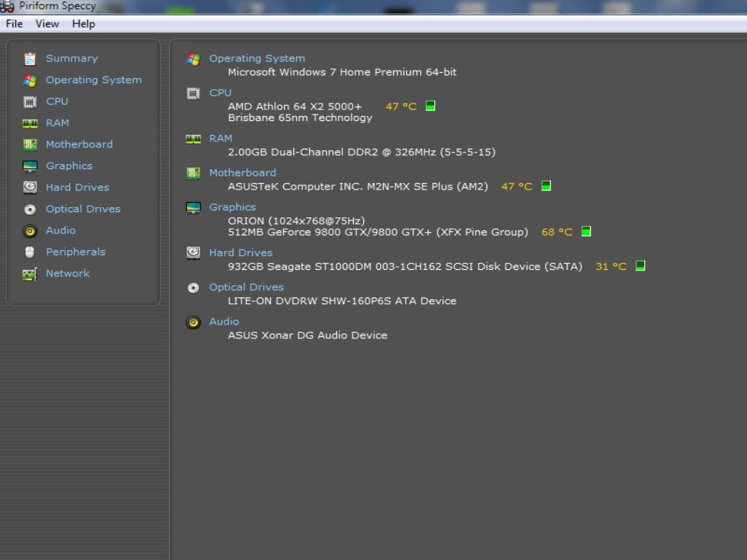Click the Audio speaker icon in sidebar
Viewport: 747px width, 560px height.
tap(30, 230)
